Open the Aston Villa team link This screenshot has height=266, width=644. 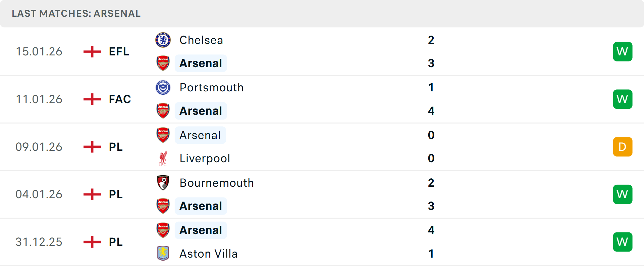click(209, 254)
